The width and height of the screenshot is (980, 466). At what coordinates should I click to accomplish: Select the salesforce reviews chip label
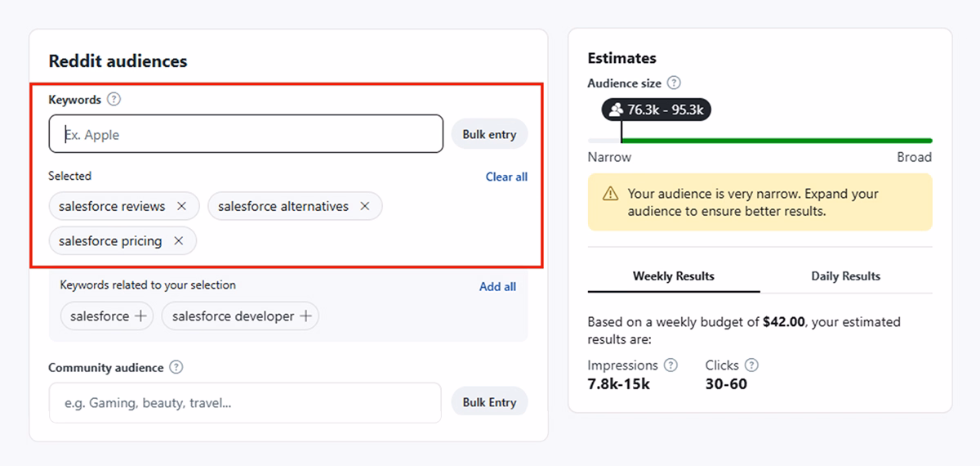(112, 206)
